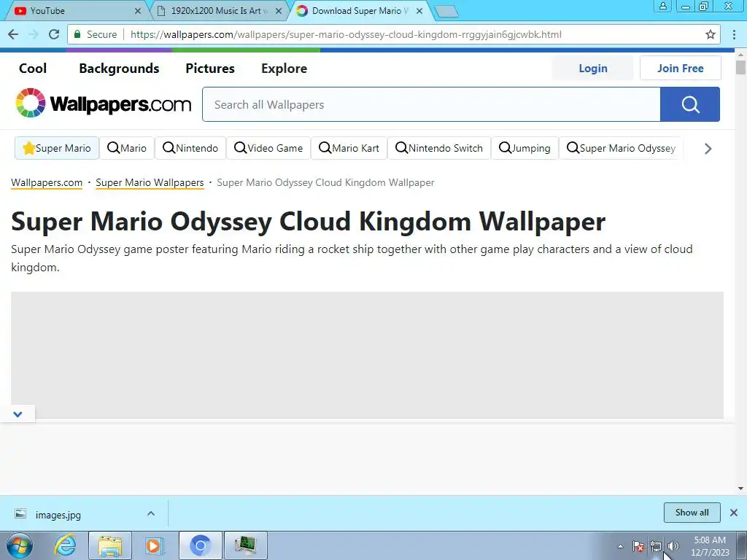Follow Wallpapers.com breadcrumb link
Screen dimensions: 747x560
(47, 182)
